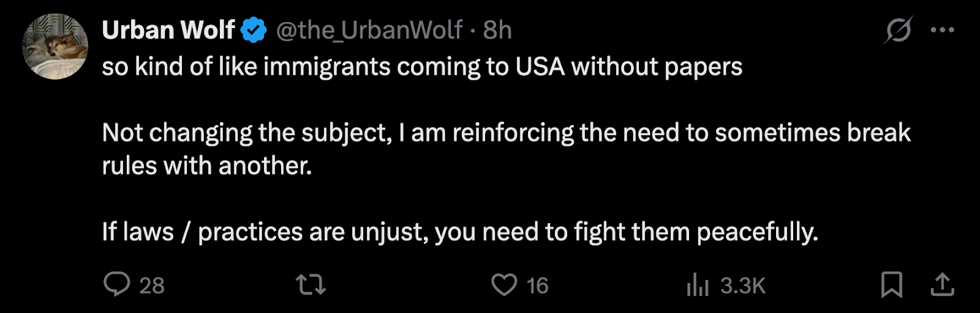Screen dimensions: 980x313
Task: Bookmark this post
Action: (x=892, y=285)
